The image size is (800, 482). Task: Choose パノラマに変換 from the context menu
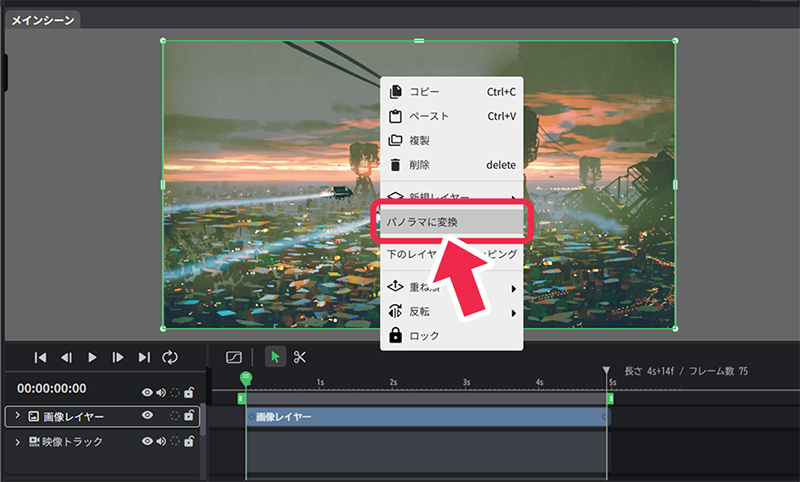452,222
